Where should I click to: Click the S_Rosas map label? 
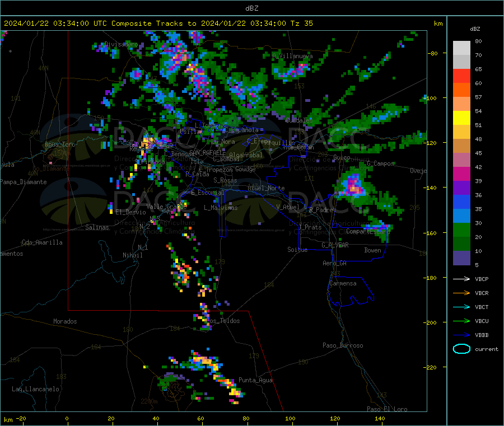tap(225, 180)
